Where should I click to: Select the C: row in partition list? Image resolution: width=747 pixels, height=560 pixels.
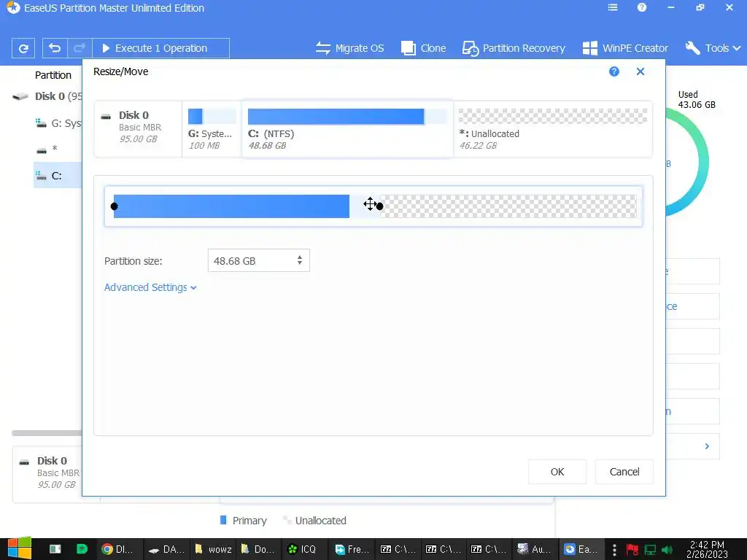[x=58, y=175]
